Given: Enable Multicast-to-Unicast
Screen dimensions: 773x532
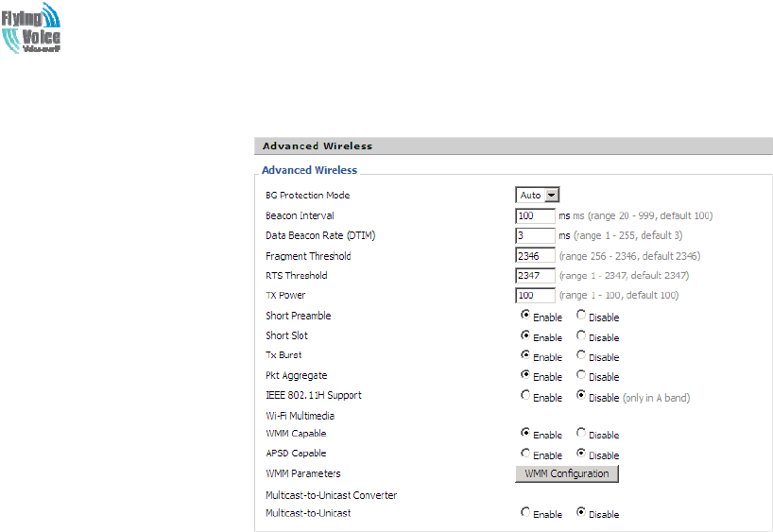Looking at the screenshot, I should pos(525,512).
